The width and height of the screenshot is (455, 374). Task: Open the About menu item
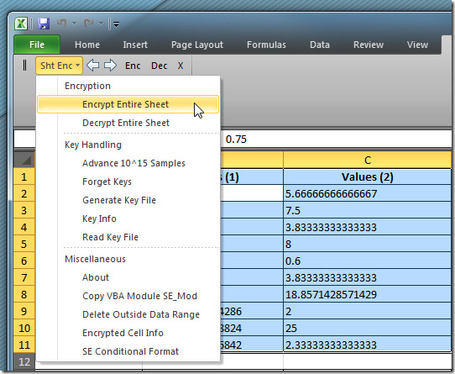pyautogui.click(x=128, y=277)
